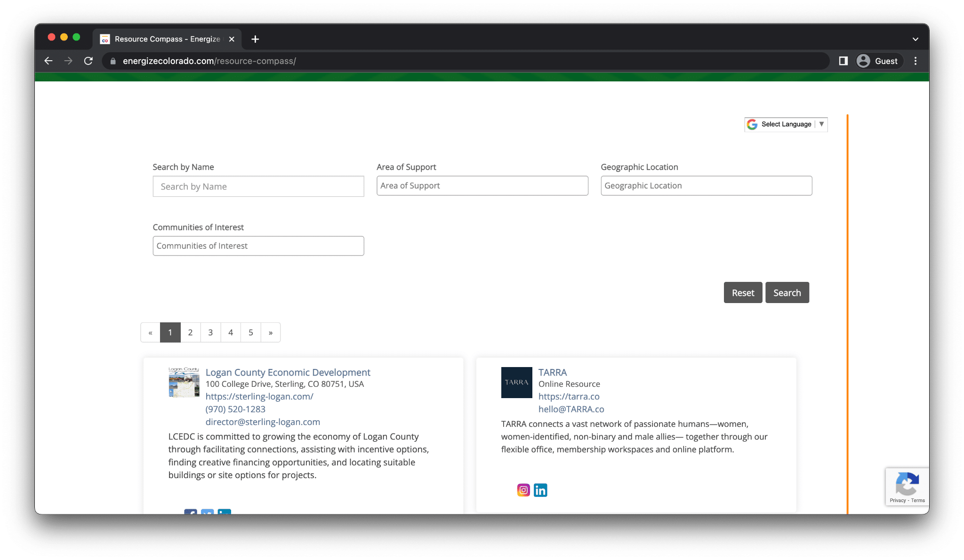This screenshot has height=560, width=964.
Task: Click the reCAPTCHA Terms link
Action: (918, 501)
